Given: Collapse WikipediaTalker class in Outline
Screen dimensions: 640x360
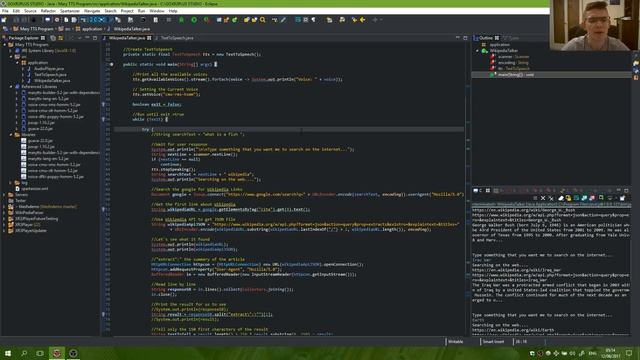Looking at the screenshot, I should point(477,51).
